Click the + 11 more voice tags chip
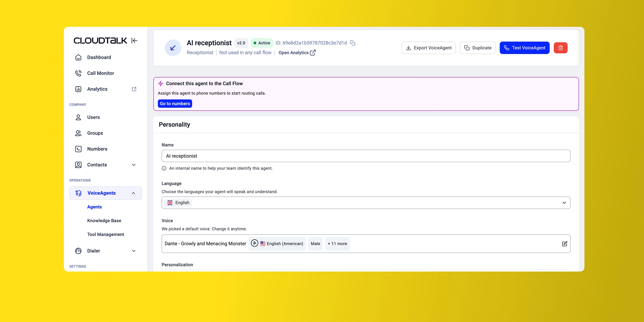The width and height of the screenshot is (644, 322). click(337, 244)
